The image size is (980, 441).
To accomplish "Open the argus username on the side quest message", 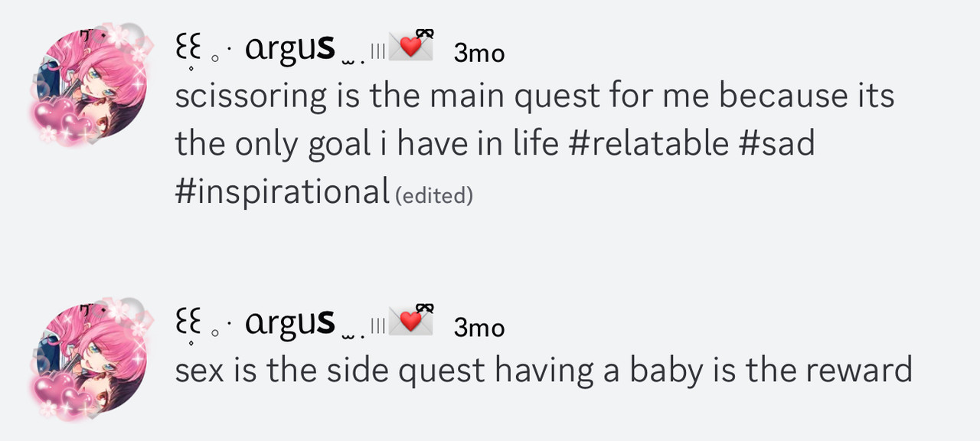I will click(x=289, y=324).
